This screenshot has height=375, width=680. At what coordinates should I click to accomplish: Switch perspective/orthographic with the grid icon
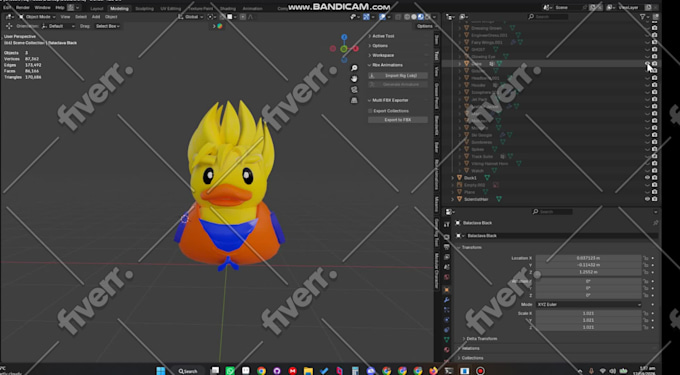[x=354, y=100]
